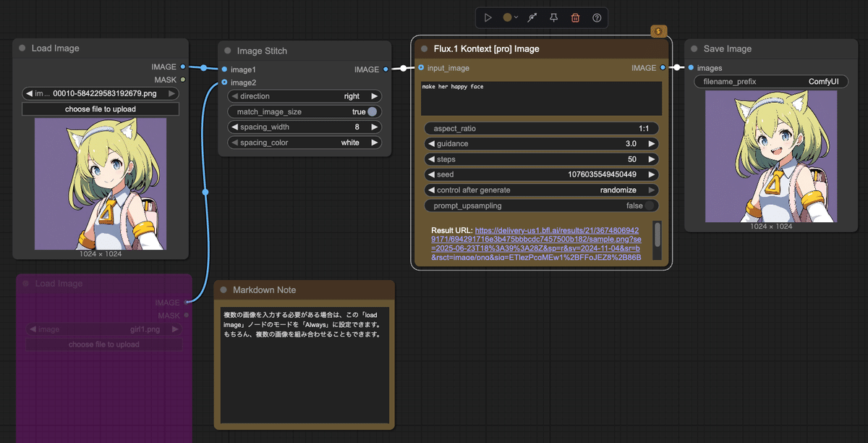Click the dollar credits badge on Flux node
Screen dimensions: 868x443
coord(658,31)
